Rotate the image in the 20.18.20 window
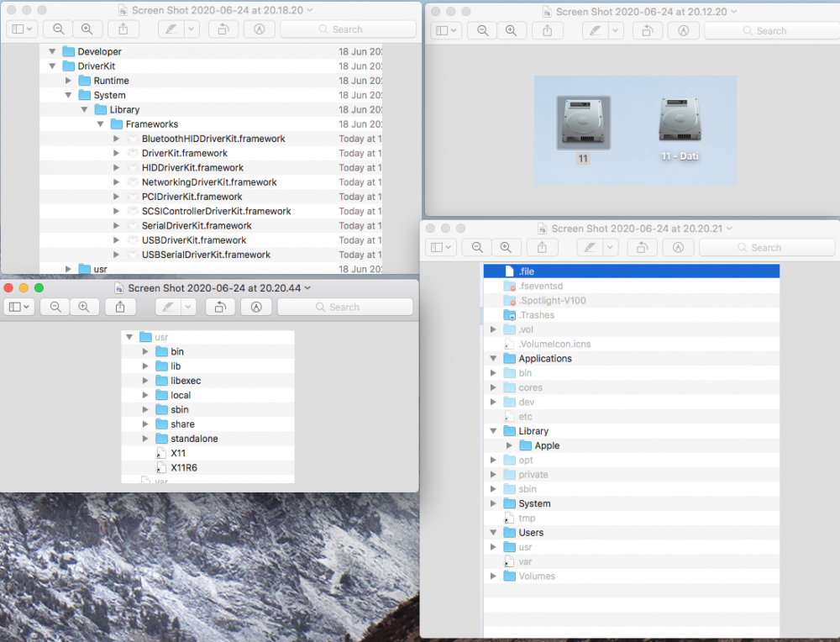Image resolution: width=840 pixels, height=642 pixels. point(223,29)
